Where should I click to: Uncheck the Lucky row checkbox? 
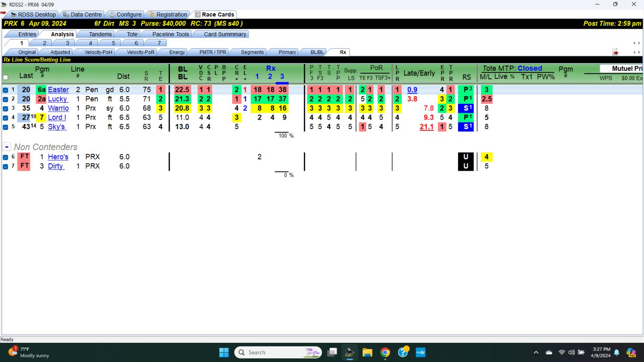(6, 100)
